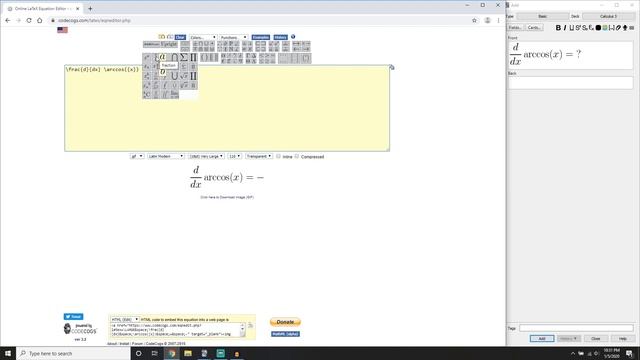This screenshot has width=640, height=360.
Task: Choose deck via the Calculus 1 button
Action: tap(608, 16)
